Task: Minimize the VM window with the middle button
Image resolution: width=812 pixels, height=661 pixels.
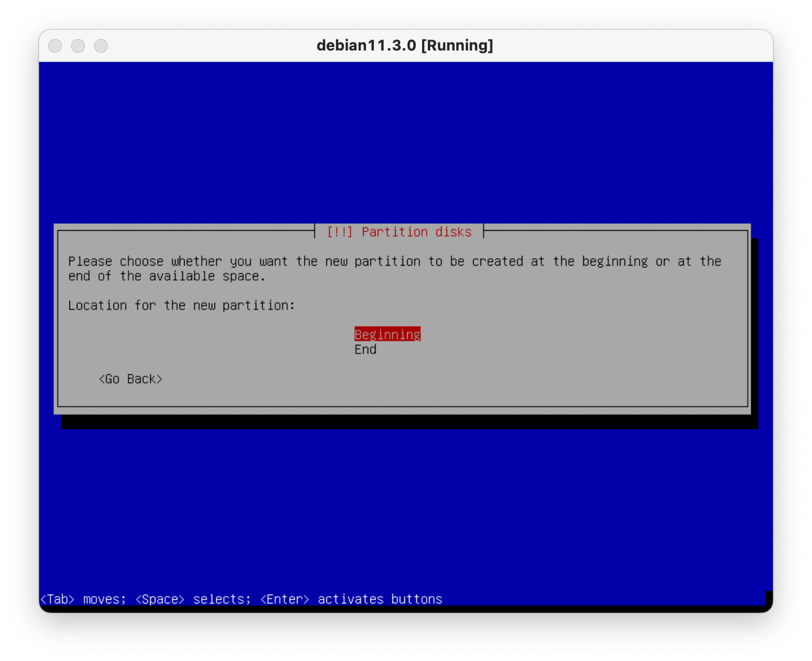Action: coord(78,46)
